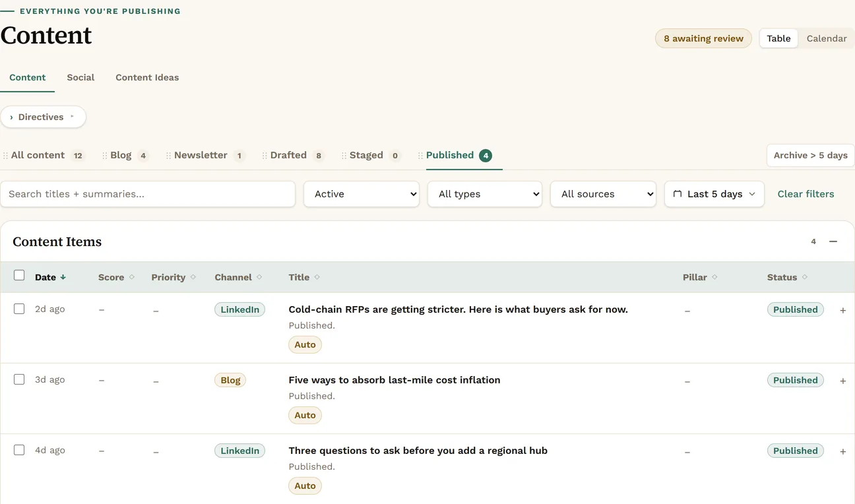Click the calendar icon in Last 5 days filter

pos(678,194)
